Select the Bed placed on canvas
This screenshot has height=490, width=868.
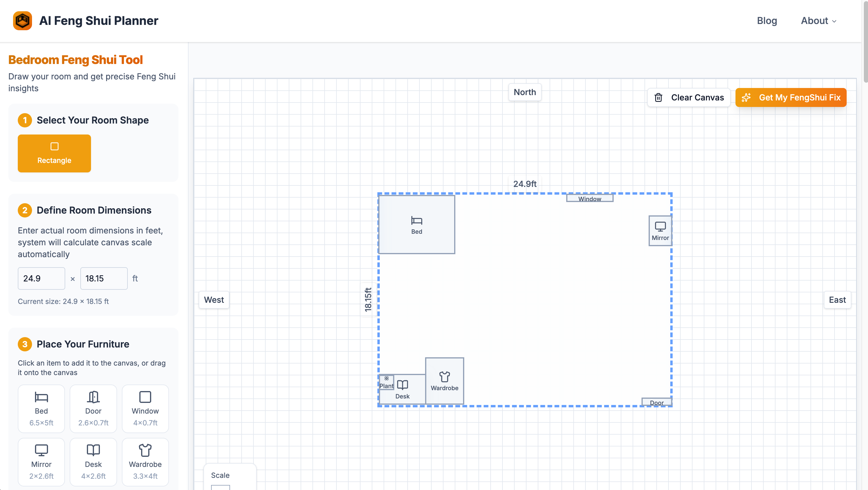(x=417, y=224)
